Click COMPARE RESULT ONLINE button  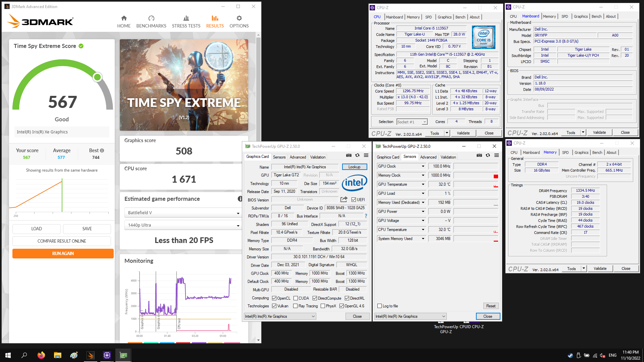pyautogui.click(x=62, y=241)
